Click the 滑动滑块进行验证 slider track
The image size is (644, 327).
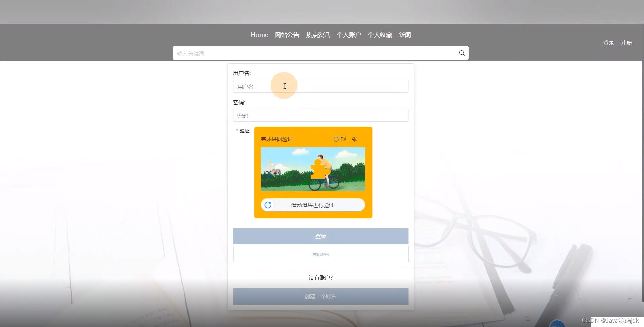[x=313, y=205]
